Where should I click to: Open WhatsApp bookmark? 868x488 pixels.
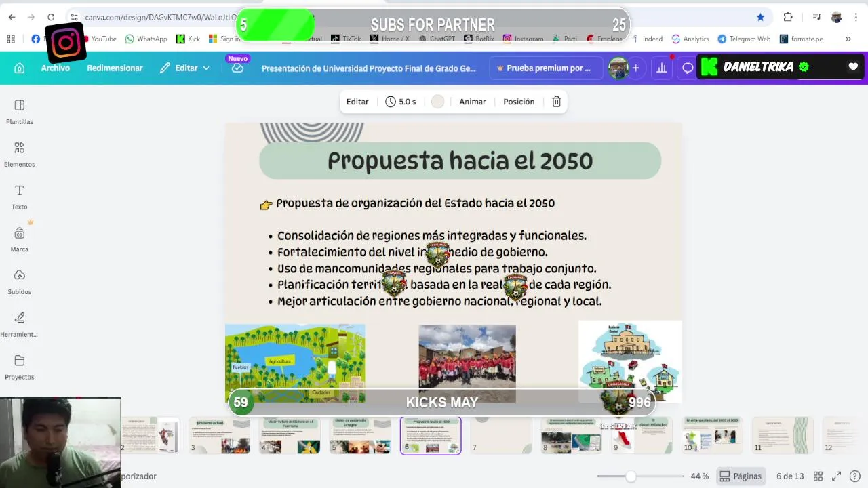pyautogui.click(x=146, y=39)
